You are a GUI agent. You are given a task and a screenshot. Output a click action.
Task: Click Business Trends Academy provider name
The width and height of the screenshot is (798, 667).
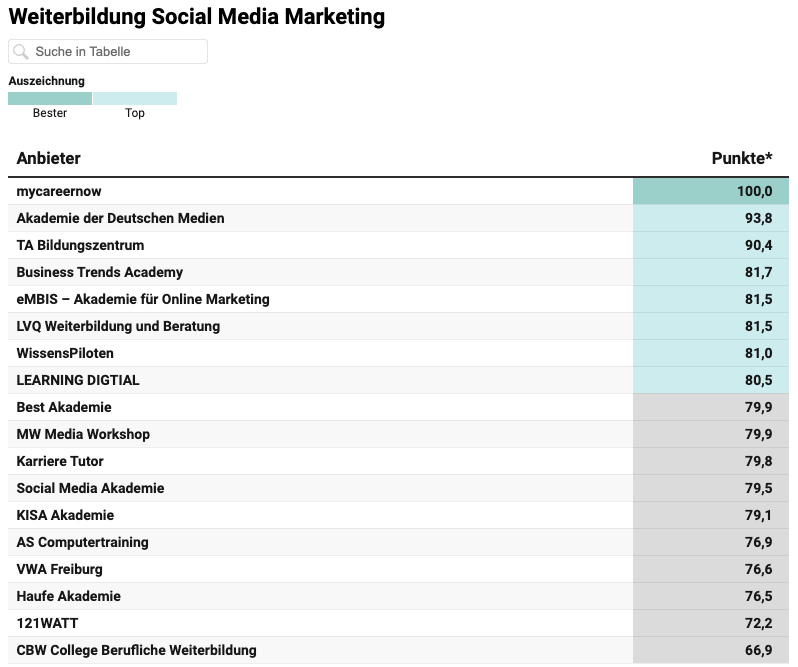point(100,272)
